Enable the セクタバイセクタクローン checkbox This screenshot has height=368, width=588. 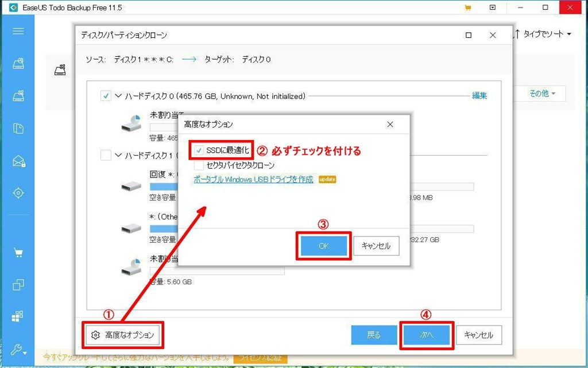[x=199, y=165]
